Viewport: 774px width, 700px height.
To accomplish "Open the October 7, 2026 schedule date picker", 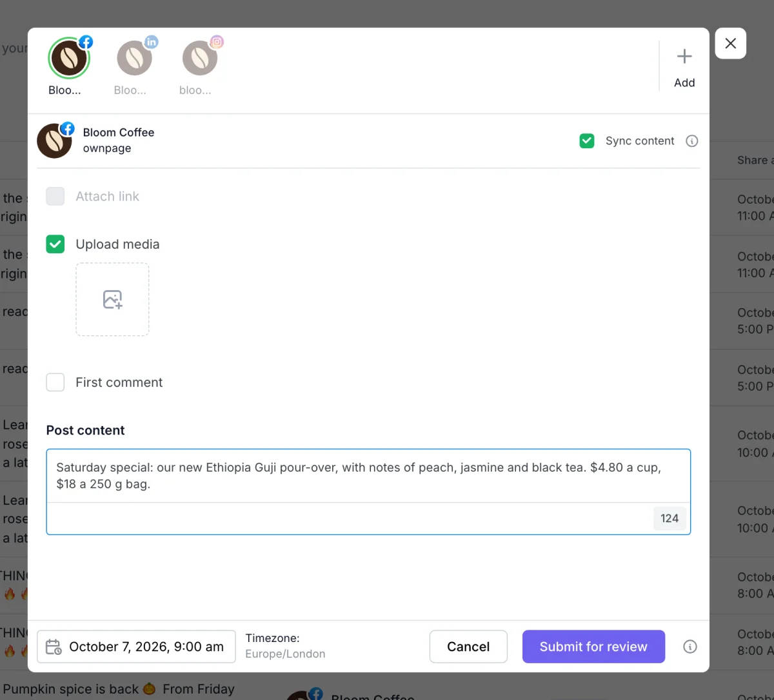I will [x=136, y=647].
